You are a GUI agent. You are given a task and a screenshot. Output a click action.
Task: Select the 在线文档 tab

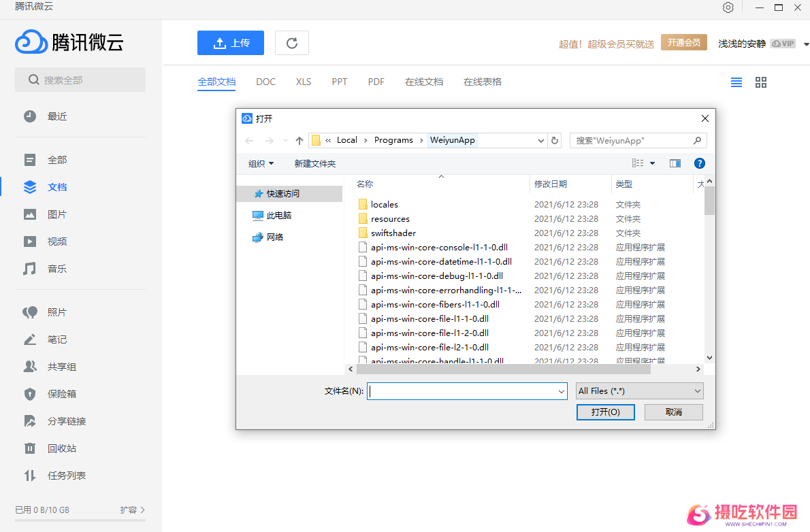click(424, 82)
